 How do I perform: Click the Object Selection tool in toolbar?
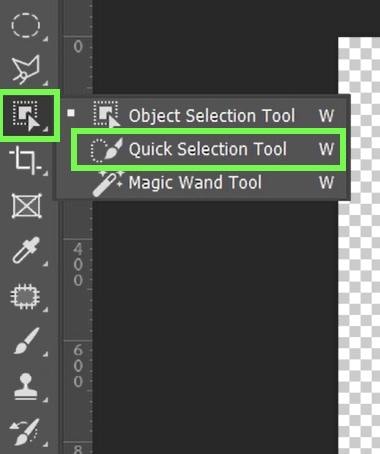tap(29, 115)
